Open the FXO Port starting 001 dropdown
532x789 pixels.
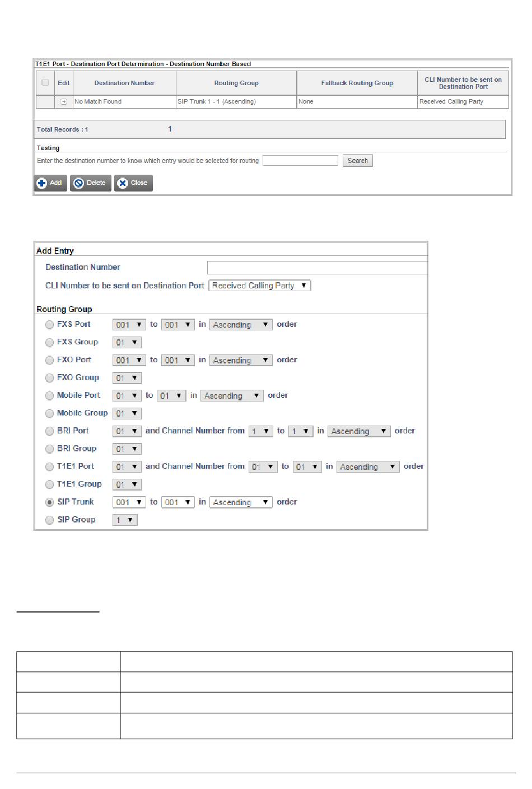tap(129, 361)
